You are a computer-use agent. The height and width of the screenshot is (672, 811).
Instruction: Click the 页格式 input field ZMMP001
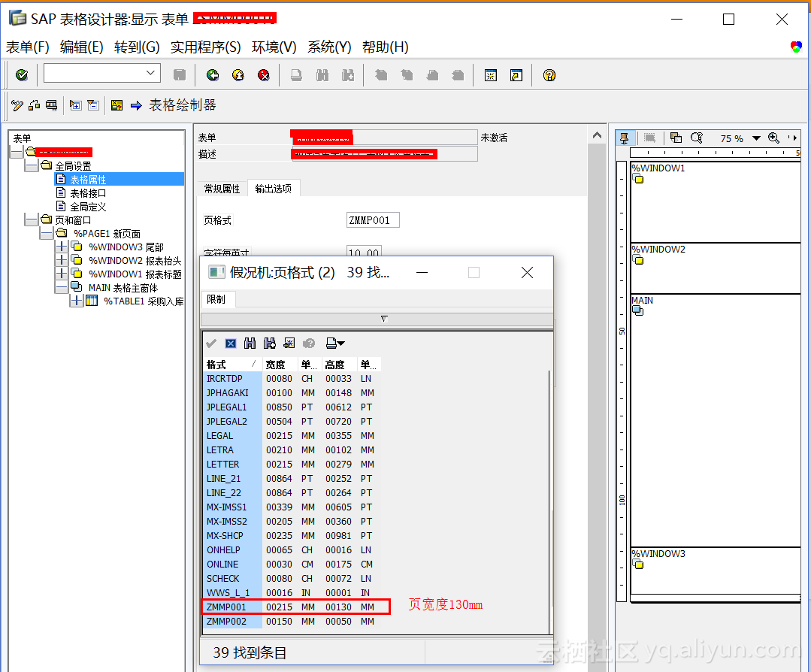click(372, 219)
